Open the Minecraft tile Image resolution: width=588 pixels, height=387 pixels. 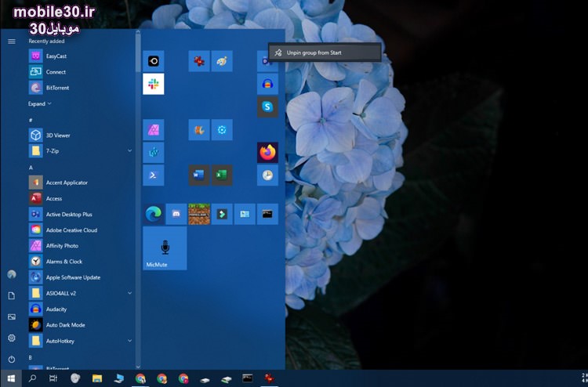[199, 213]
